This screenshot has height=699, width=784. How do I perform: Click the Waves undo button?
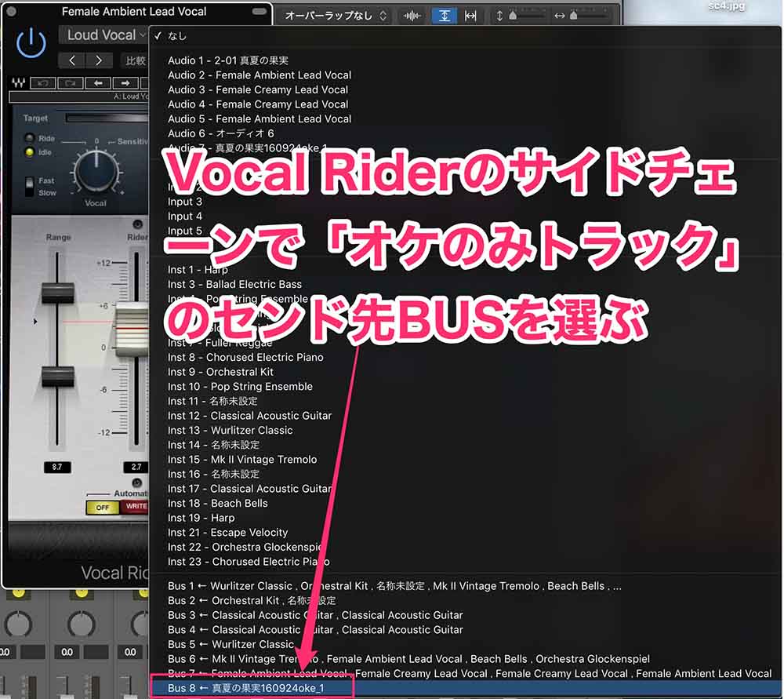click(x=42, y=83)
